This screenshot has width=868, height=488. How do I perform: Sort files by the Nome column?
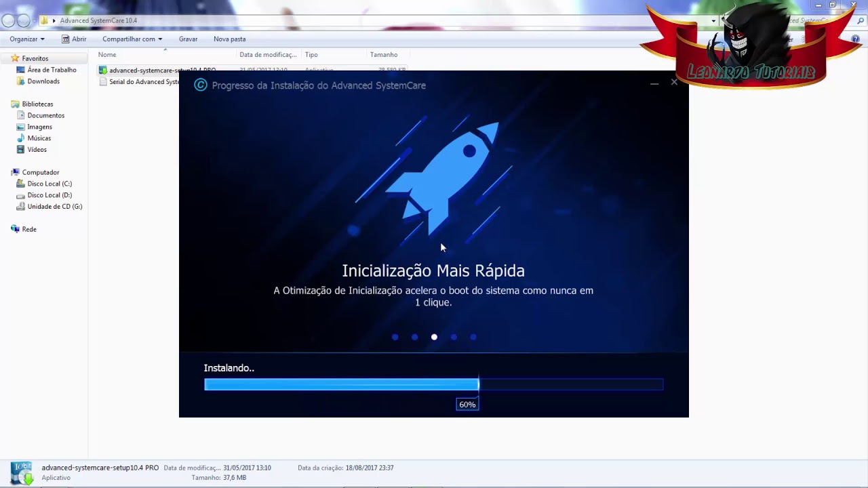click(107, 55)
